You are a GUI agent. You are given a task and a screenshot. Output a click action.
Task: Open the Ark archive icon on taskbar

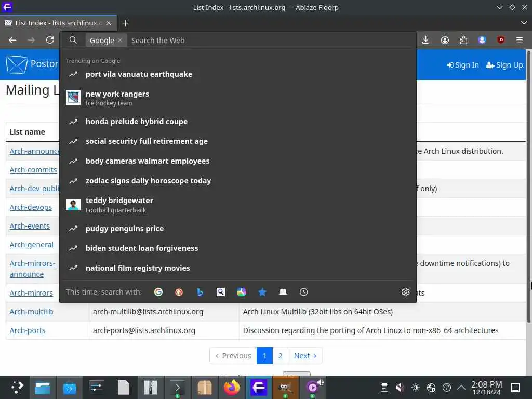pyautogui.click(x=151, y=388)
